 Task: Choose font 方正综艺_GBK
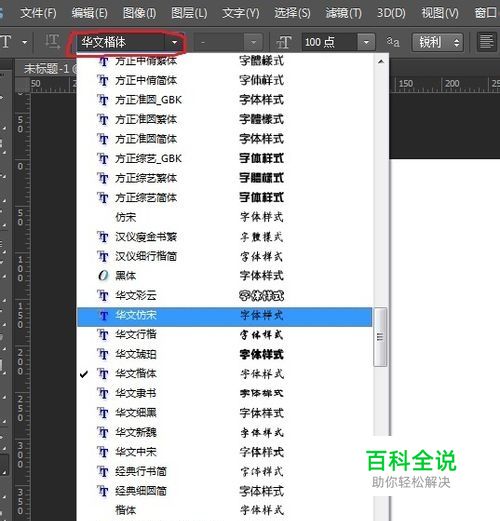(x=224, y=158)
